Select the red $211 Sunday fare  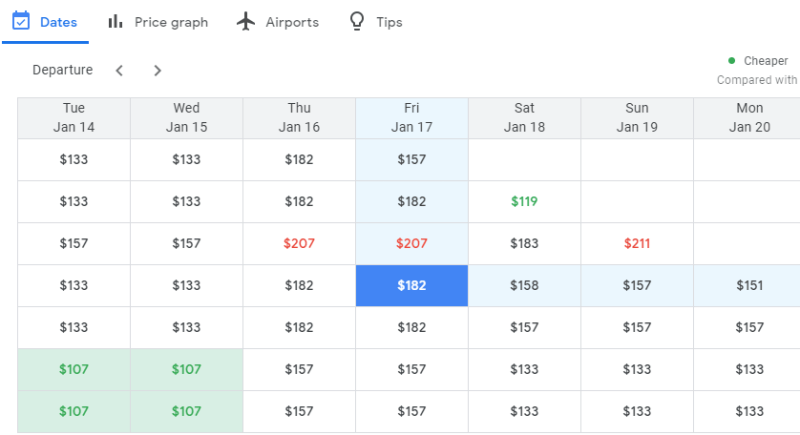pyautogui.click(x=637, y=244)
